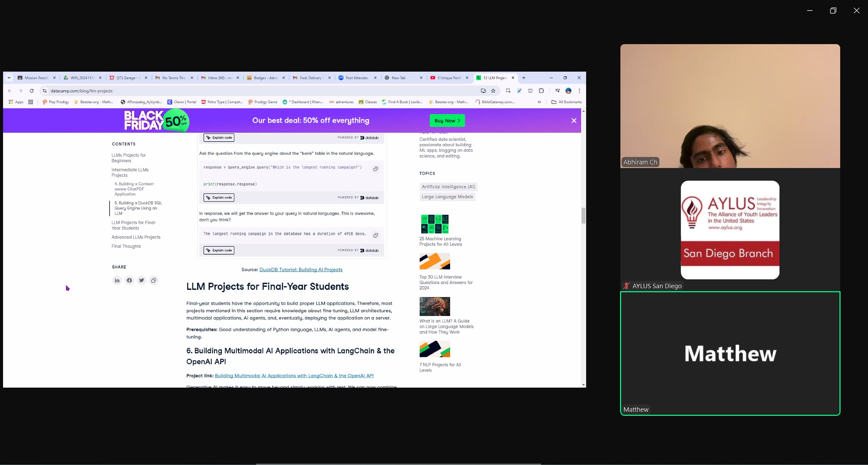Jump to Intermediate LLMs Projects section
Screen dimensions: 868x465
[130, 172]
